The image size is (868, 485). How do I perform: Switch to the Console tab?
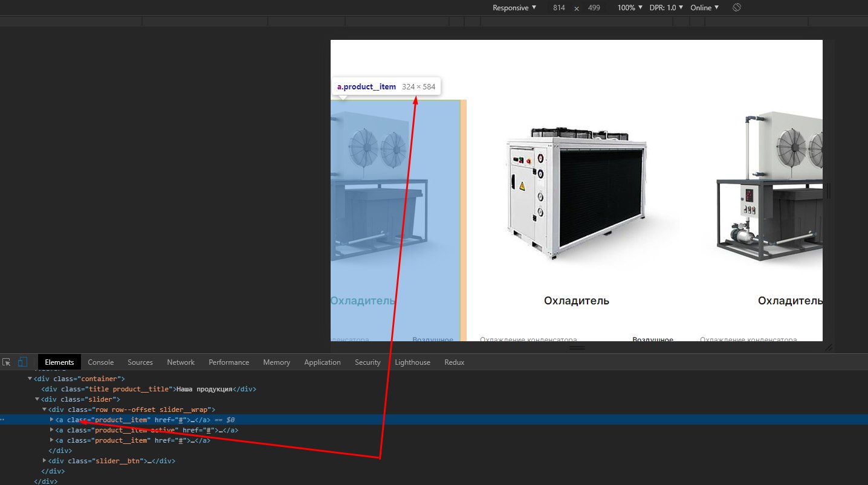click(x=100, y=362)
